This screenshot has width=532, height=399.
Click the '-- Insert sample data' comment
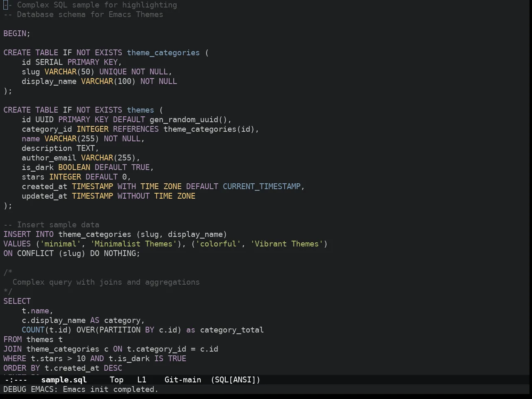(51, 224)
